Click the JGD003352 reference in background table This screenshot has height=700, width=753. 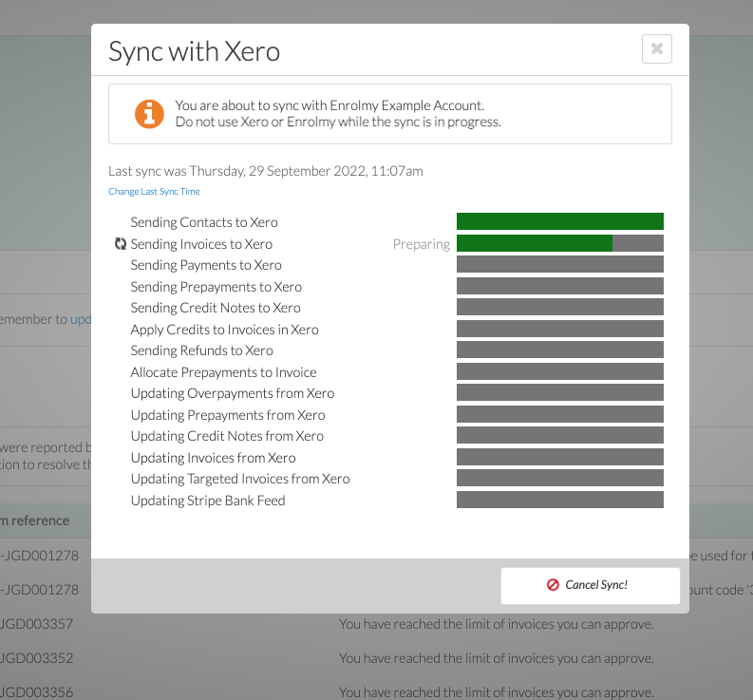(36, 658)
